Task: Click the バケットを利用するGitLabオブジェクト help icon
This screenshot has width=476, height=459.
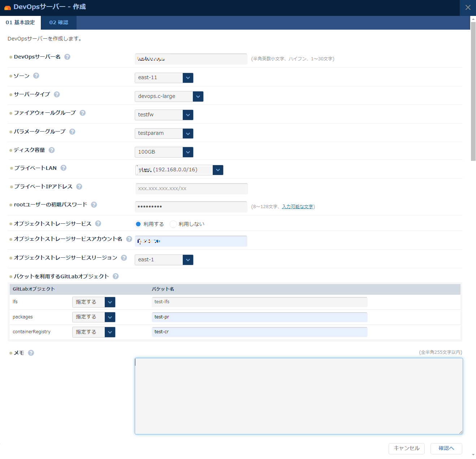Action: tap(116, 276)
